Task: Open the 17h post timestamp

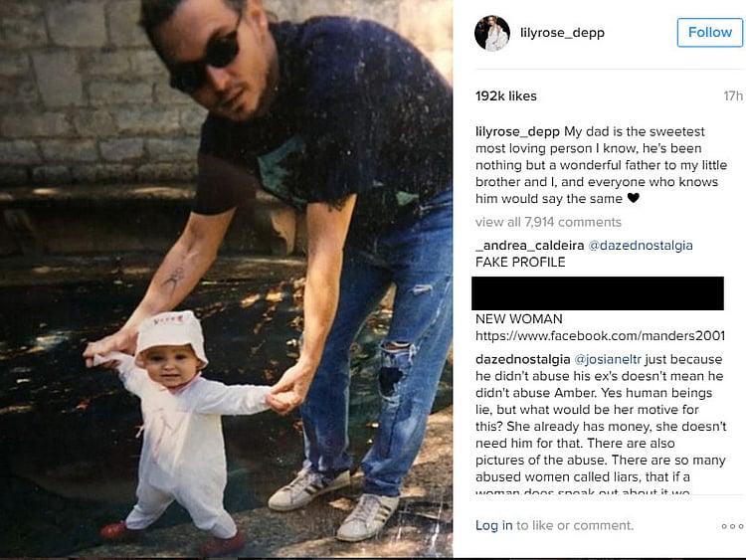Action: [x=733, y=96]
